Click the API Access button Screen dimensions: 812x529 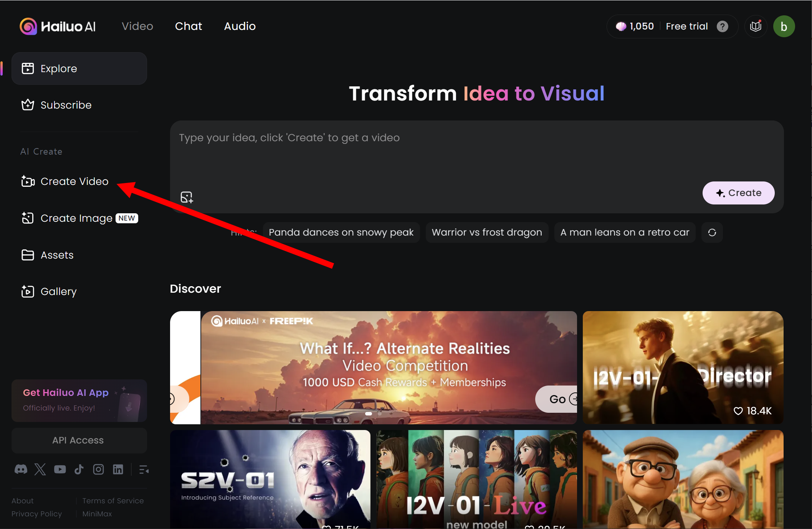79,440
